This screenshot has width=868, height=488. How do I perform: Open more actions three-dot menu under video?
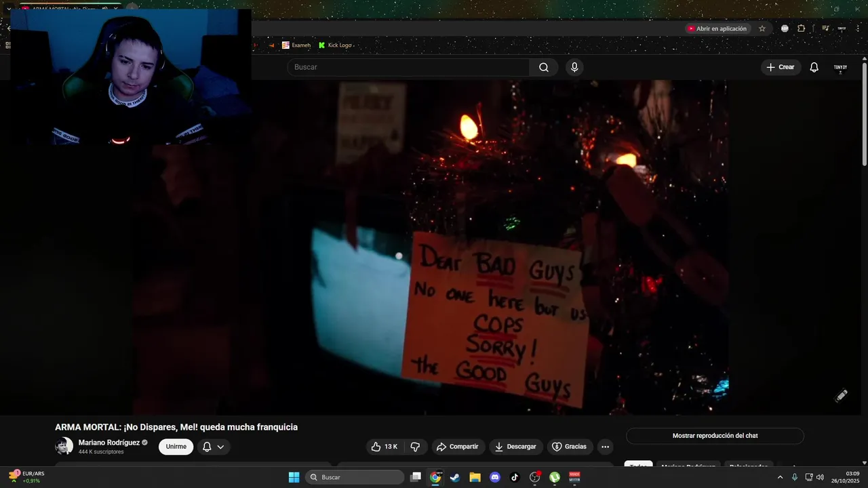[605, 447]
